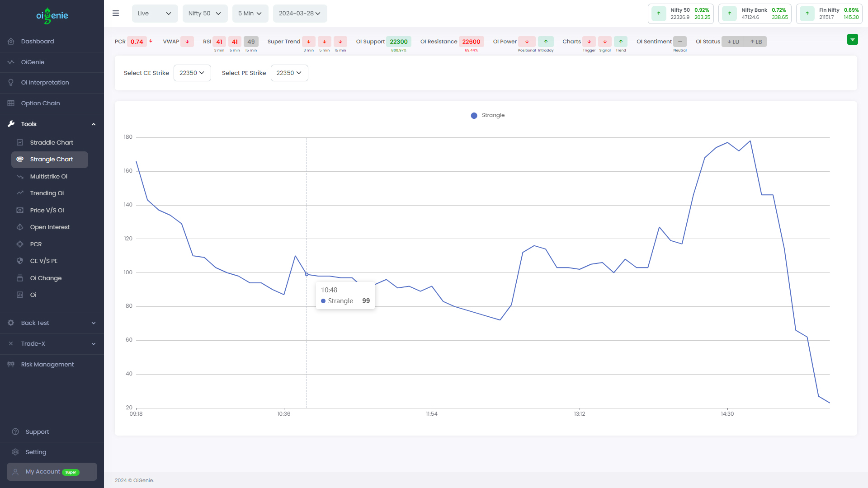868x488 pixels.
Task: Open the 5 Min interval dropdown
Action: coord(250,14)
